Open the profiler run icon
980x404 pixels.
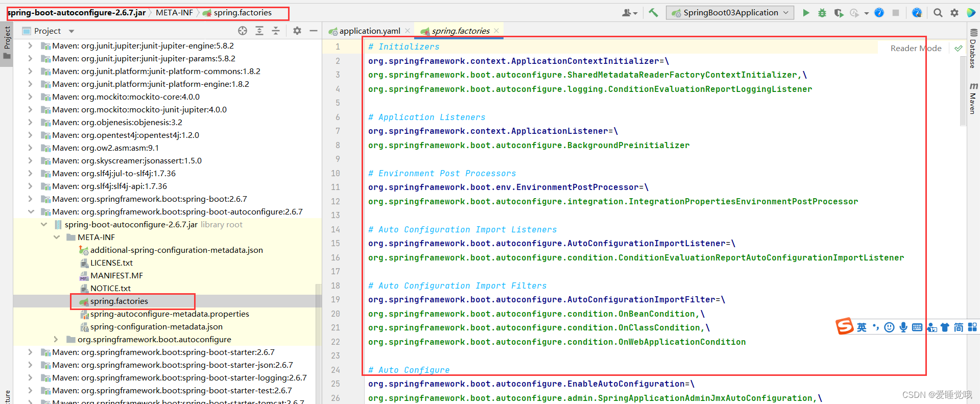(x=854, y=13)
